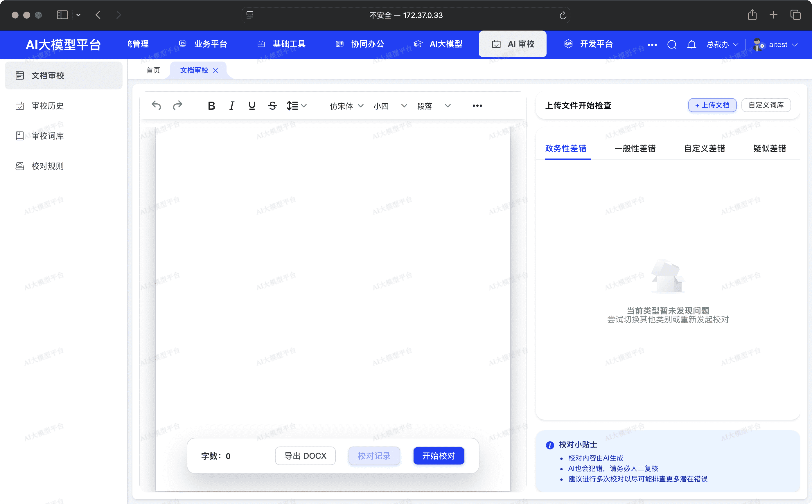This screenshot has height=504, width=812.
Task: Click the 上传文档 button
Action: pos(712,105)
